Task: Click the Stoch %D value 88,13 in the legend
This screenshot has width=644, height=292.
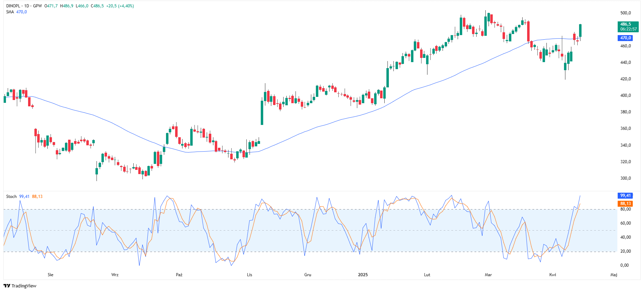Action: pos(37,197)
